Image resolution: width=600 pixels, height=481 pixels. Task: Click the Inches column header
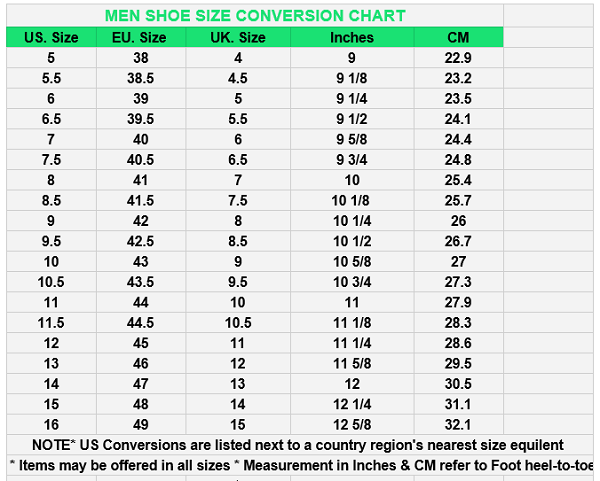(x=352, y=37)
